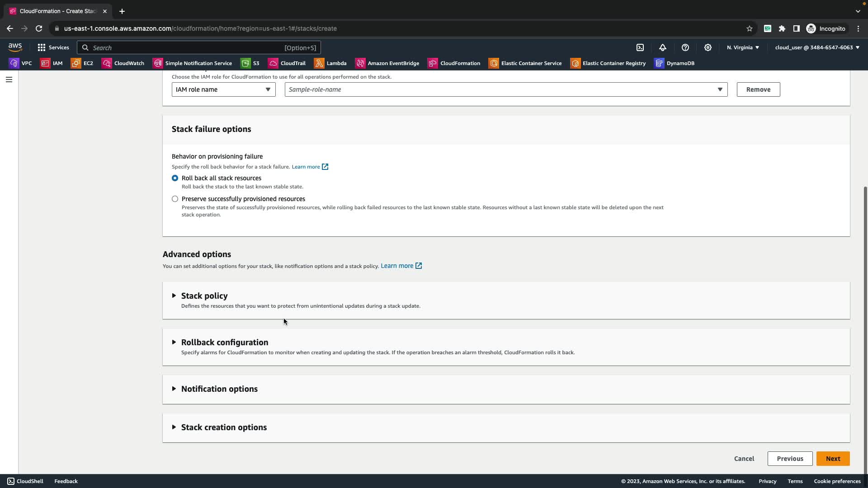Click the notifications bell icon
The image size is (868, 488).
click(663, 47)
